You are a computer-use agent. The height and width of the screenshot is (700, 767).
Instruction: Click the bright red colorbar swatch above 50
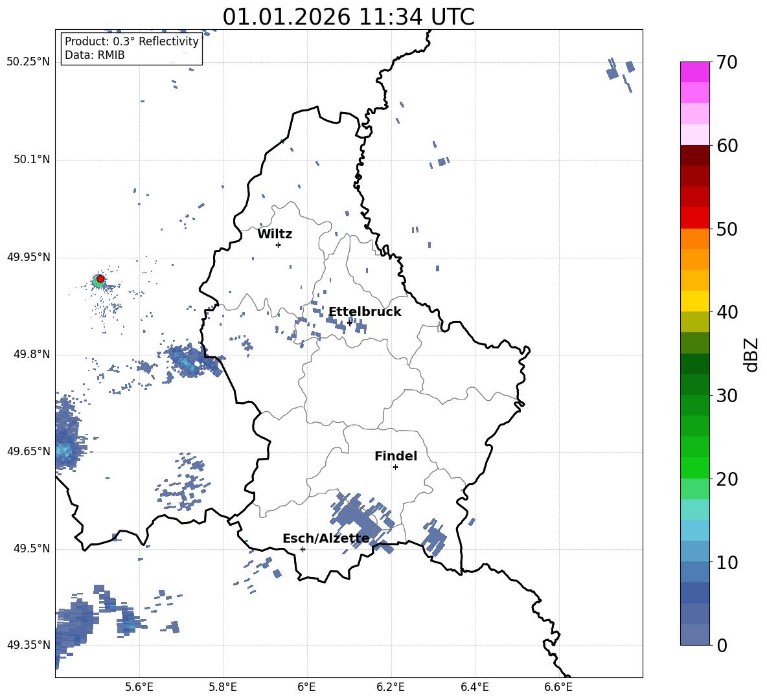[x=694, y=218]
